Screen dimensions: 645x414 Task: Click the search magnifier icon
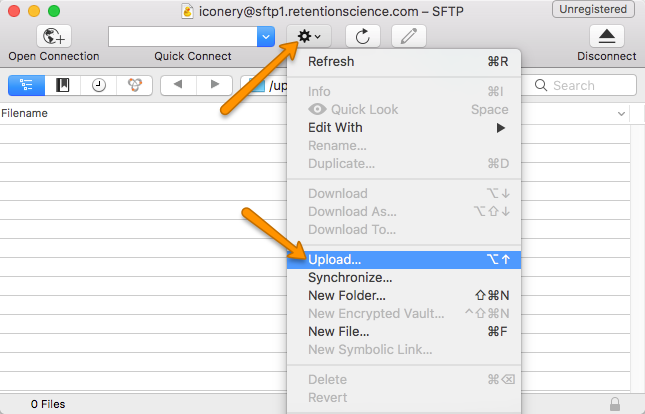coord(541,85)
